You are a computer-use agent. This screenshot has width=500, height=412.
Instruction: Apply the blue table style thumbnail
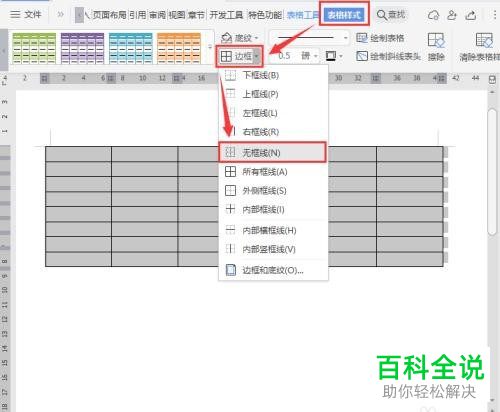[x=131, y=48]
